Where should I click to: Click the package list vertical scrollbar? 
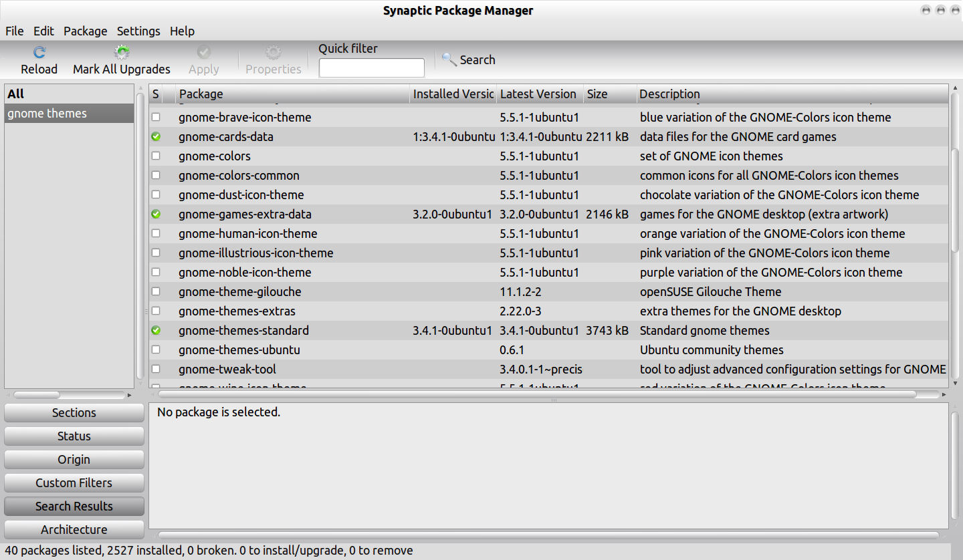coord(956,200)
